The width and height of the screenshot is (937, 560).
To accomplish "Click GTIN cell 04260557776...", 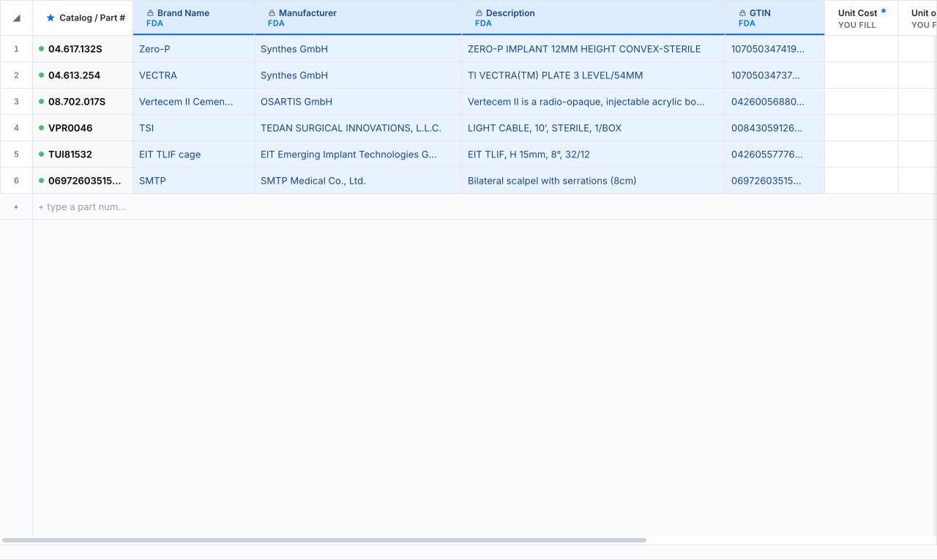I will tap(774, 154).
